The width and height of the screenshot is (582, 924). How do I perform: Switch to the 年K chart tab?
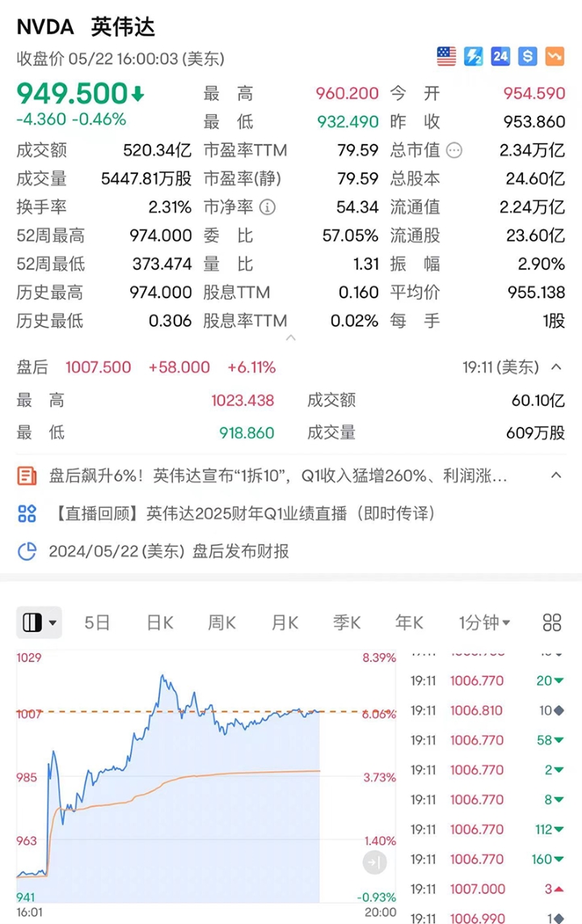click(409, 622)
